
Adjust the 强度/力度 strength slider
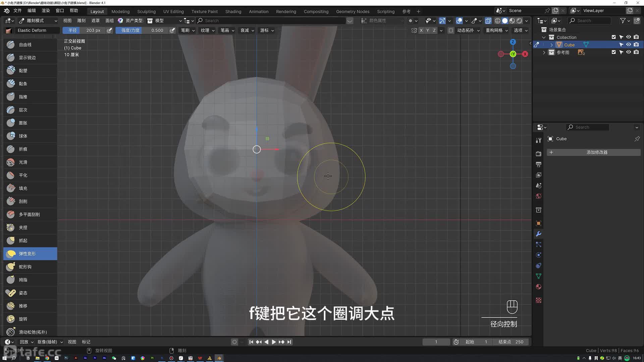pos(142,30)
